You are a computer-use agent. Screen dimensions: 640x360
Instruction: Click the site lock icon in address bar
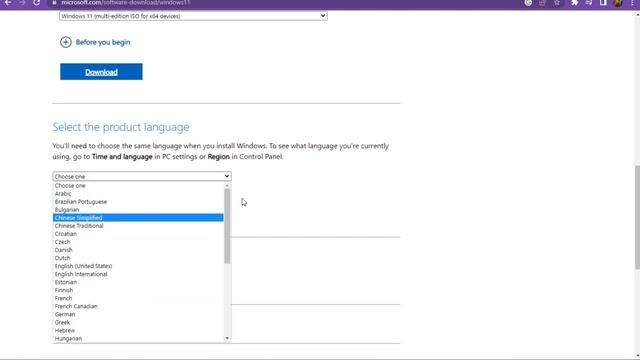54,2
